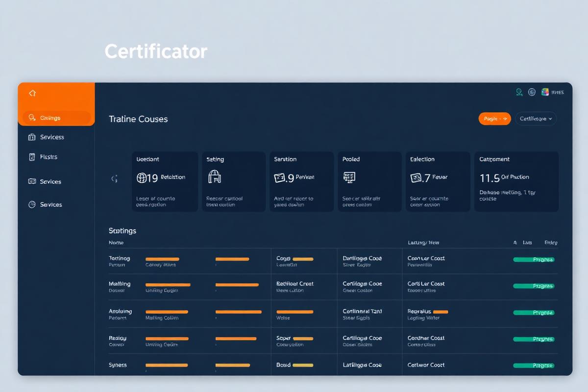Click the Totinog row name
Image resolution: width=588 pixels, height=392 pixels.
point(120,258)
